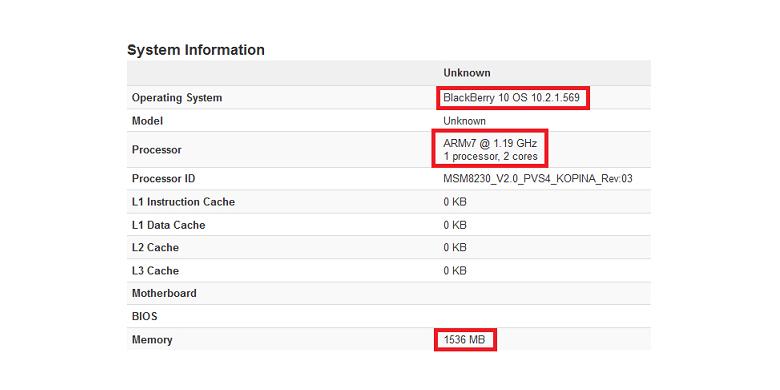This screenshot has width=780, height=390.
Task: Select '0 KB' in L1 Data Cache row
Action: (455, 225)
